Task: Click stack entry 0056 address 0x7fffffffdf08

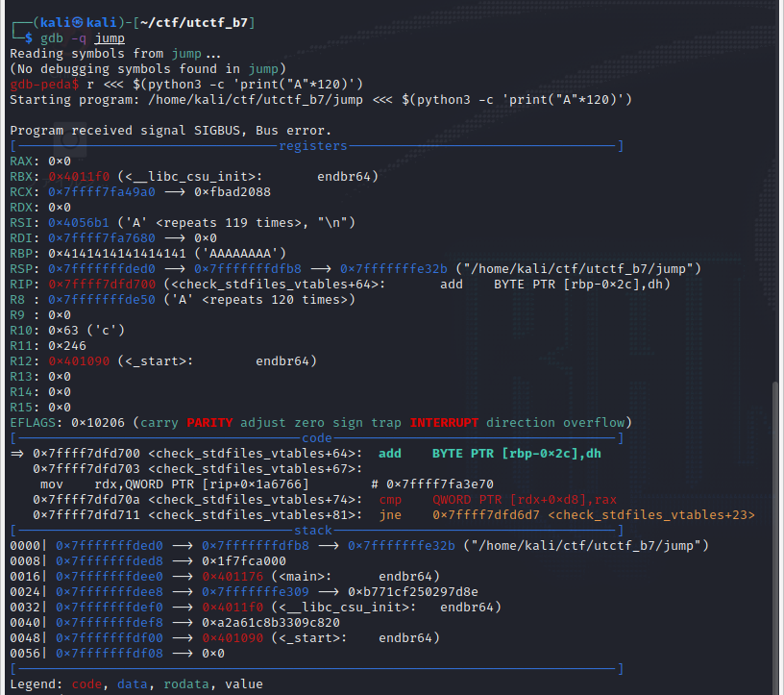Action: (x=110, y=654)
